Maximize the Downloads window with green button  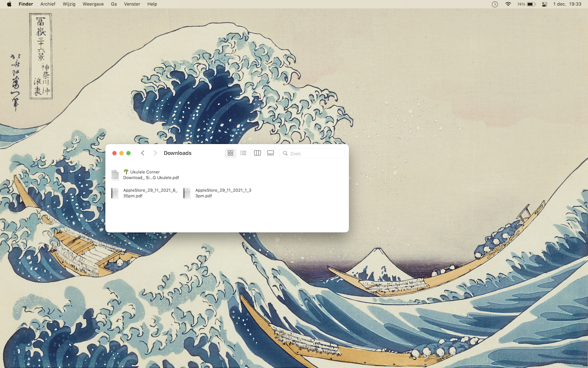(129, 153)
